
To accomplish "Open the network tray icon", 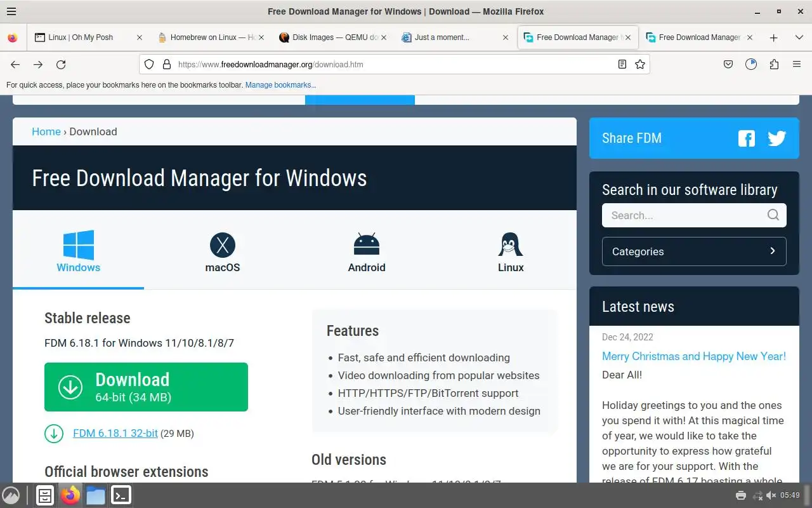I will [757, 495].
